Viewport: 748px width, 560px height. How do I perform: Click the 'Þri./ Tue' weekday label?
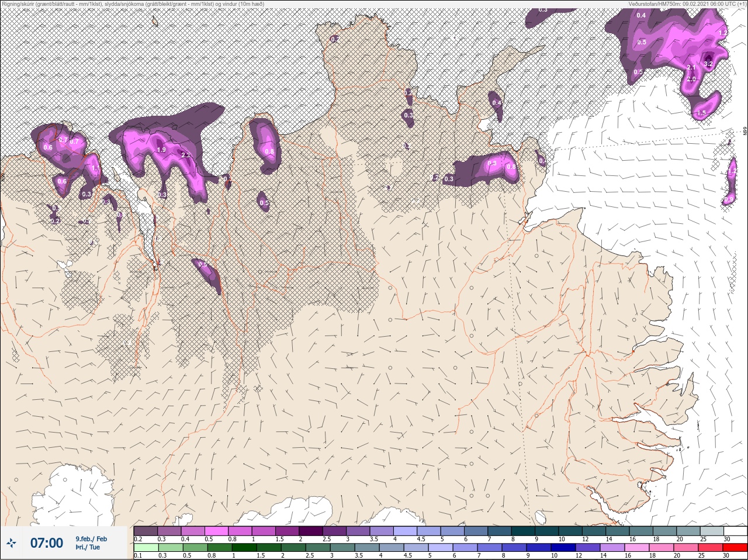click(88, 547)
